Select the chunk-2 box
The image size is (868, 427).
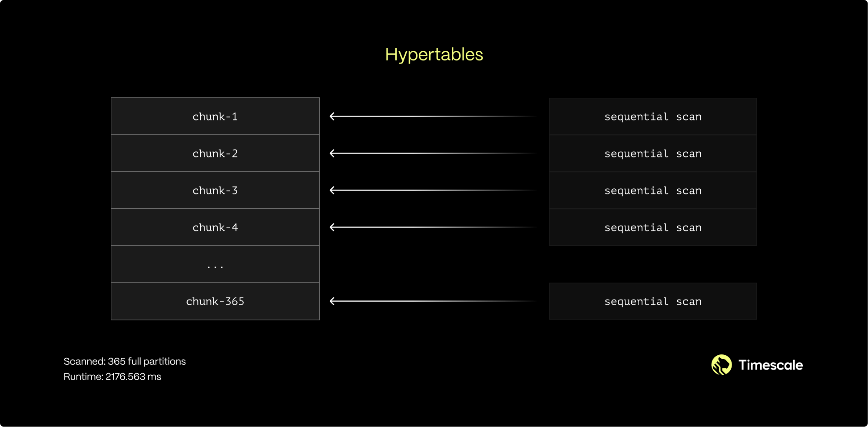pos(215,153)
